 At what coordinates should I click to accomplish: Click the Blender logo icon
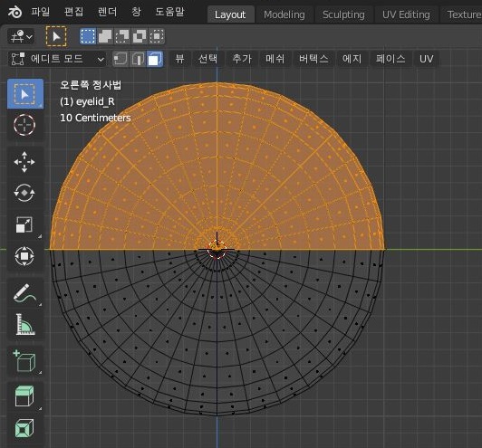pyautogui.click(x=14, y=13)
